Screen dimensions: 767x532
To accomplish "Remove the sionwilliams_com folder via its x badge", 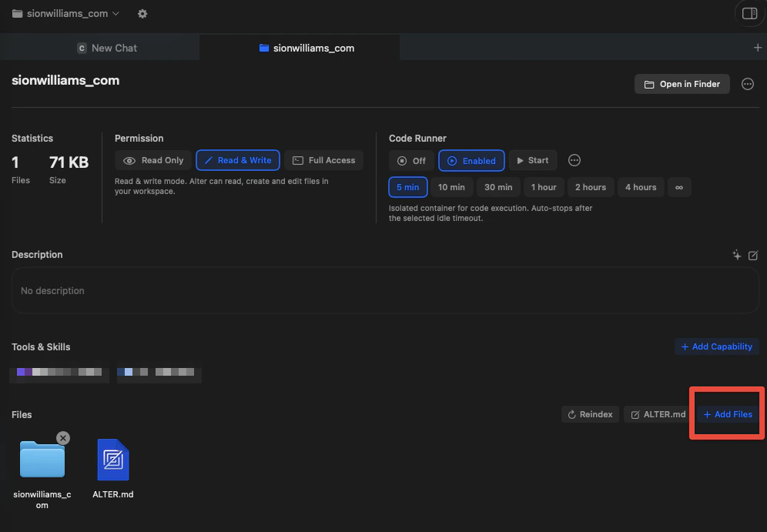I will tap(63, 437).
